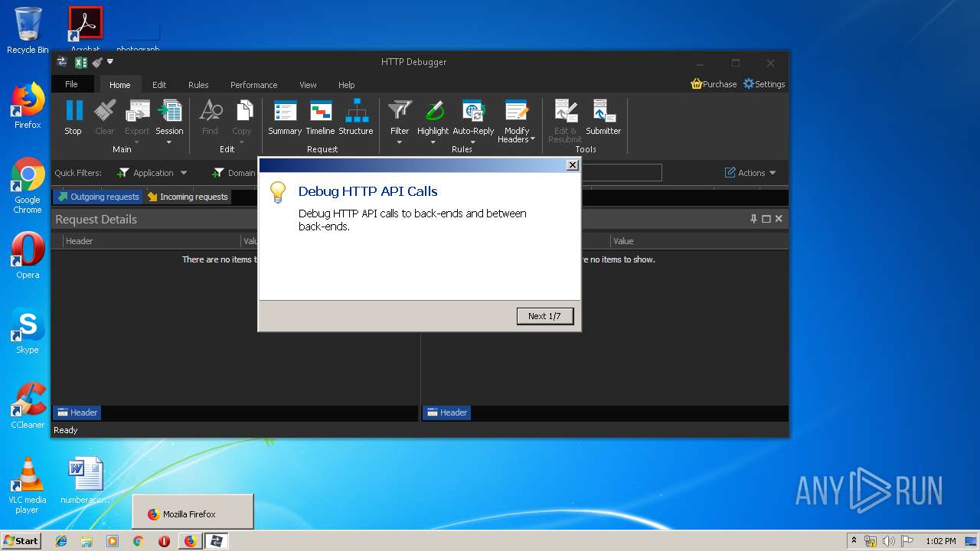
Task: Open the Structure view
Action: 356,117
